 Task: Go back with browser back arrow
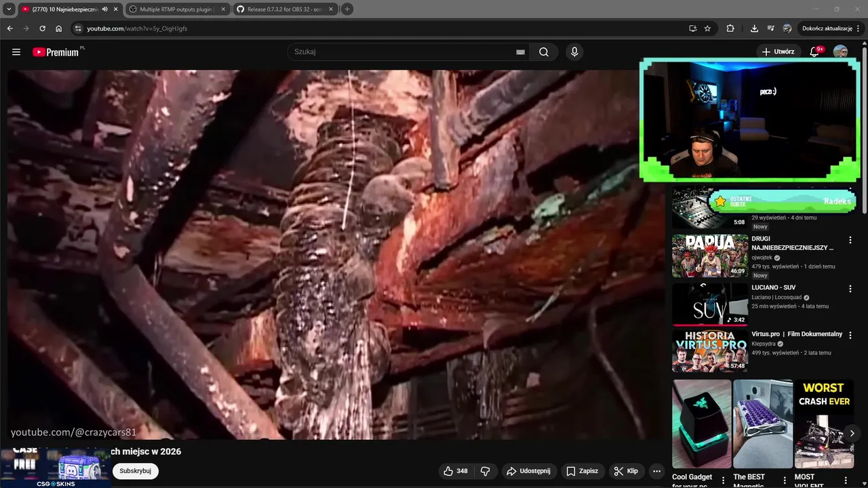point(9,28)
